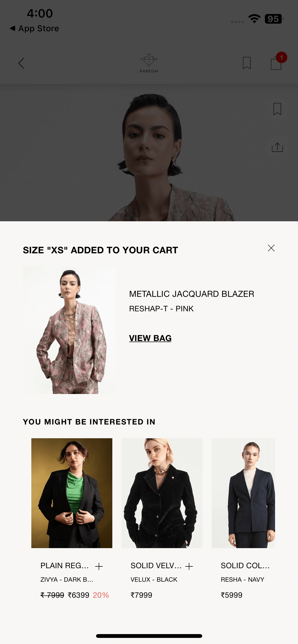Tap the SOLID VELV... product name
This screenshot has height=644, width=298.
tap(156, 566)
